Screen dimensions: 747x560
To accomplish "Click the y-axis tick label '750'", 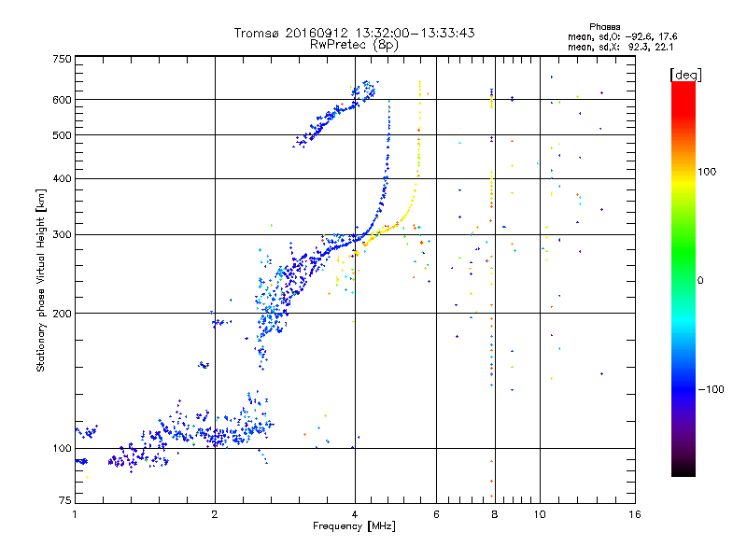I will click(x=63, y=59).
